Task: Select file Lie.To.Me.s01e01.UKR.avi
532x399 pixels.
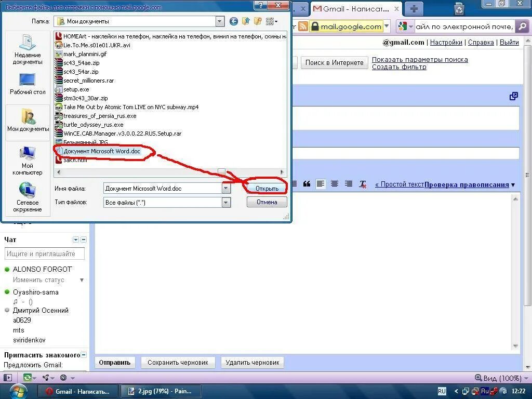Action: click(x=92, y=45)
